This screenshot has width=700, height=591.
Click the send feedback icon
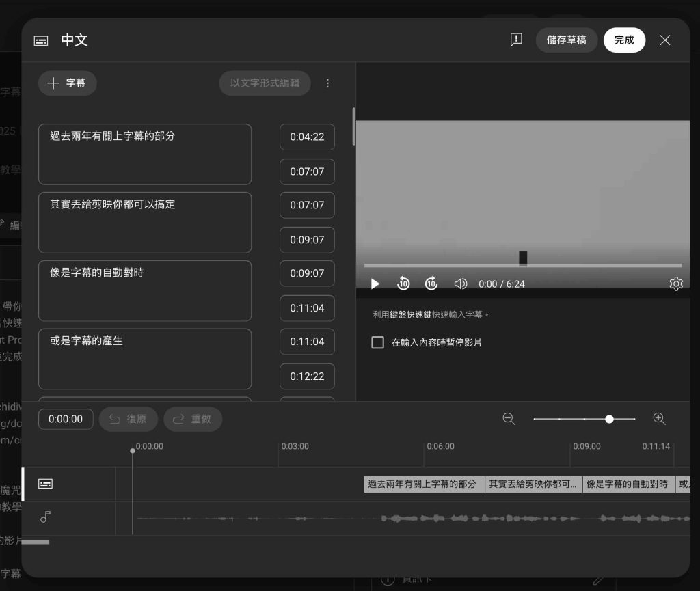tap(516, 40)
